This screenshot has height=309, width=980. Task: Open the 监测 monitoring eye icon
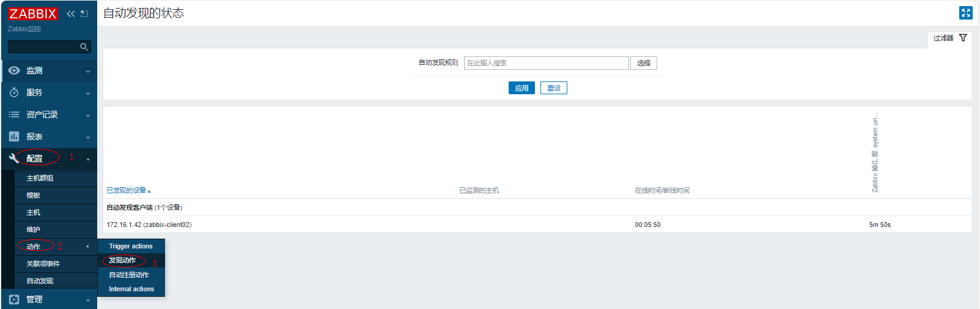click(x=14, y=71)
